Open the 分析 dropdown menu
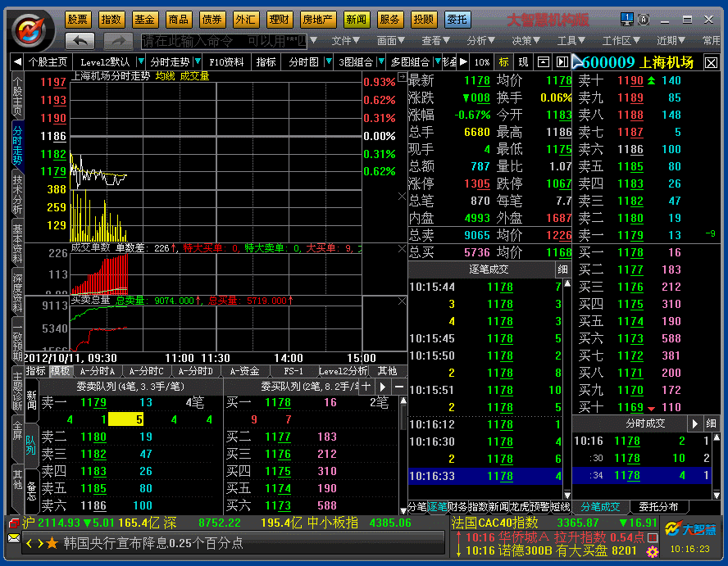Image resolution: width=728 pixels, height=566 pixels. click(480, 41)
